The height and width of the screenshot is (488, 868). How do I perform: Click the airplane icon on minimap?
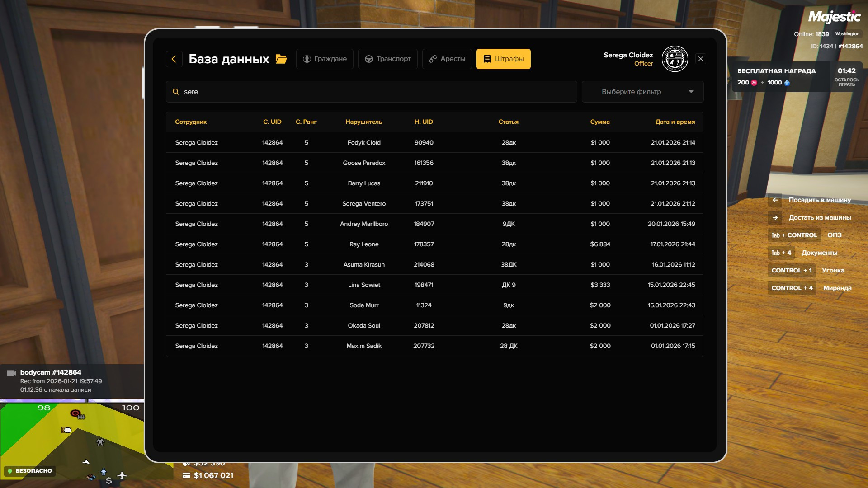(122, 475)
